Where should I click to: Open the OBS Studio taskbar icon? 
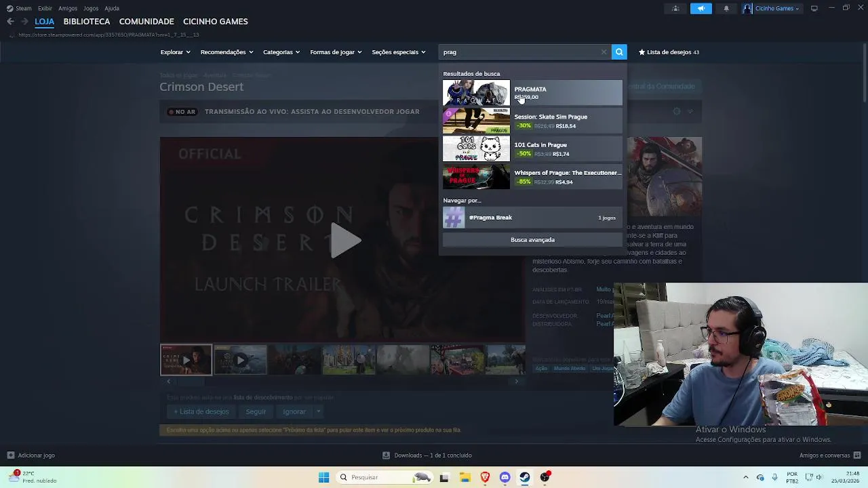click(545, 477)
